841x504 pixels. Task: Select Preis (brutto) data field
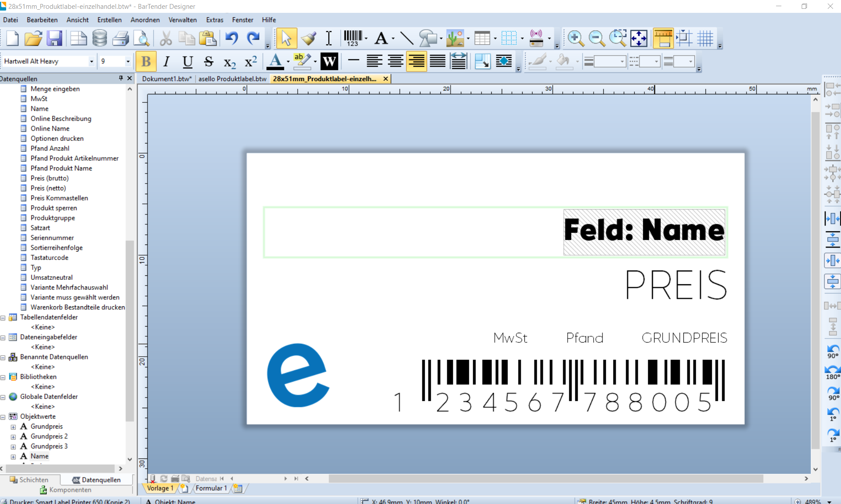pos(49,178)
